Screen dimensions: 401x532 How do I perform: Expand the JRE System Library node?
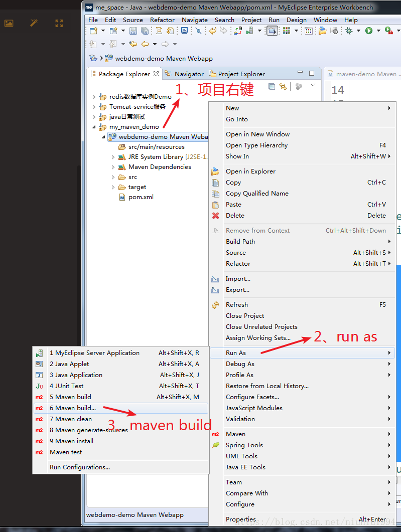coord(113,157)
